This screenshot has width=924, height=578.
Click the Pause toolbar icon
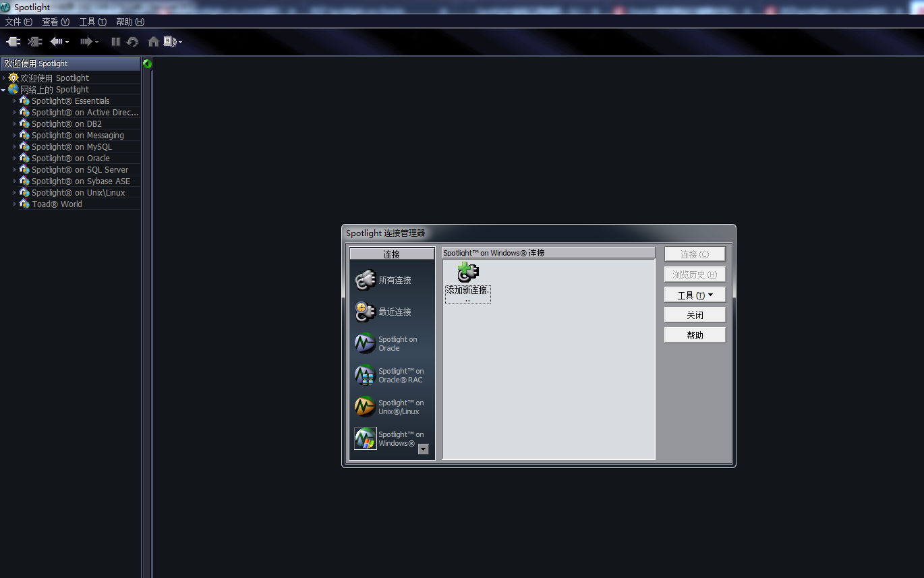116,42
